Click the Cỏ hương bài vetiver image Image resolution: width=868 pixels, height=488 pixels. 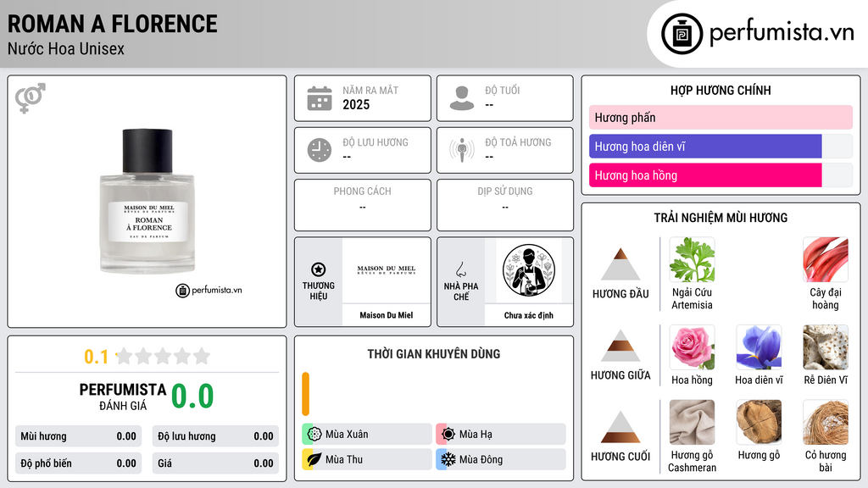point(826,423)
